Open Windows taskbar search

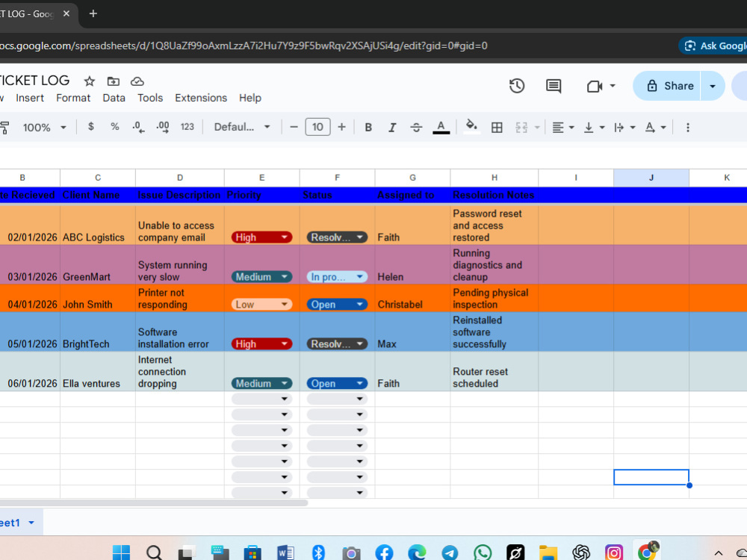(155, 553)
